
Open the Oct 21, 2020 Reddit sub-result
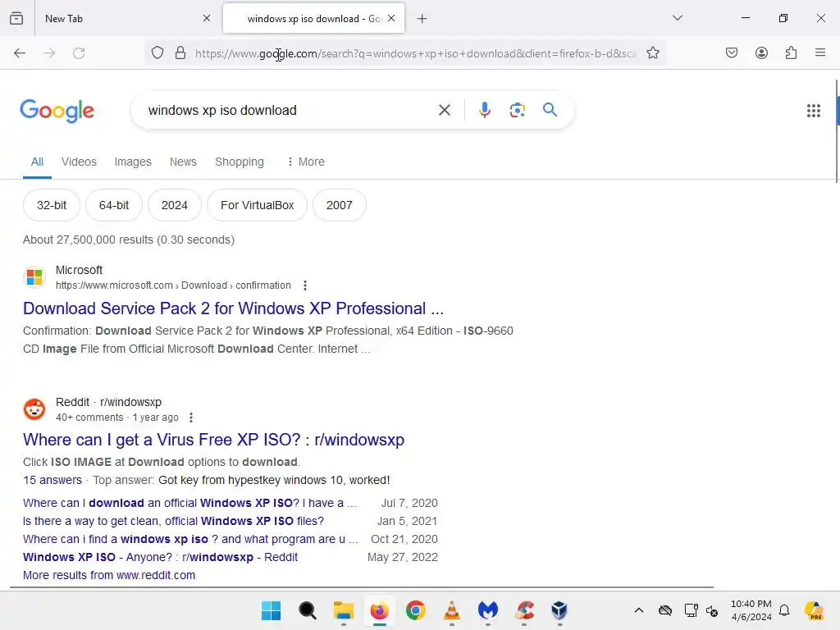(190, 539)
